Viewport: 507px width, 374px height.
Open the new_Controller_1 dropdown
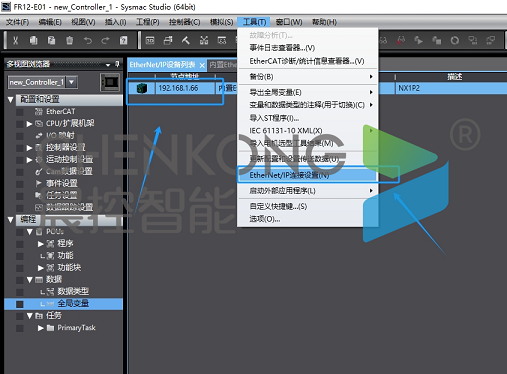pyautogui.click(x=72, y=82)
